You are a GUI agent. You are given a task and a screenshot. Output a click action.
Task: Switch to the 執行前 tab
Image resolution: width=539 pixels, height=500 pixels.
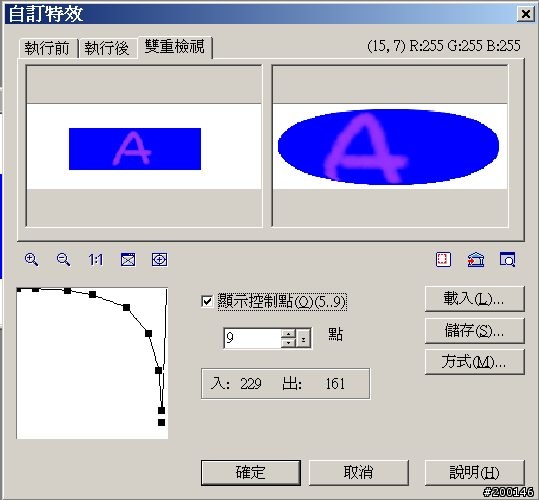[47, 48]
